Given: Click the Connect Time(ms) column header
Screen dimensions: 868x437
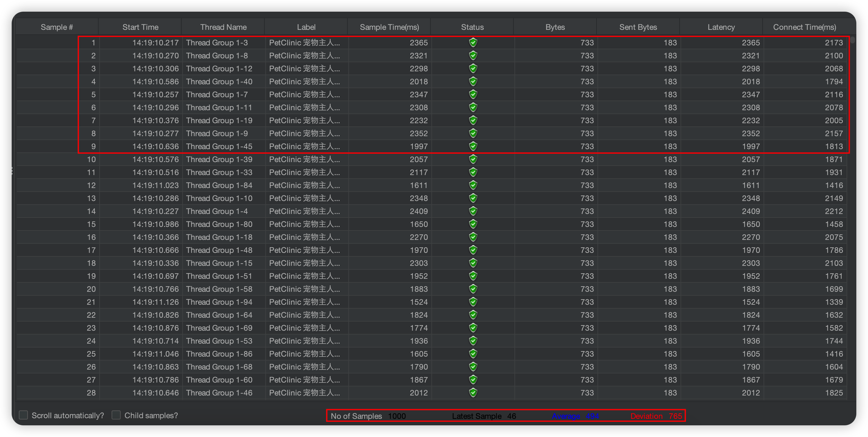Looking at the screenshot, I should click(804, 27).
